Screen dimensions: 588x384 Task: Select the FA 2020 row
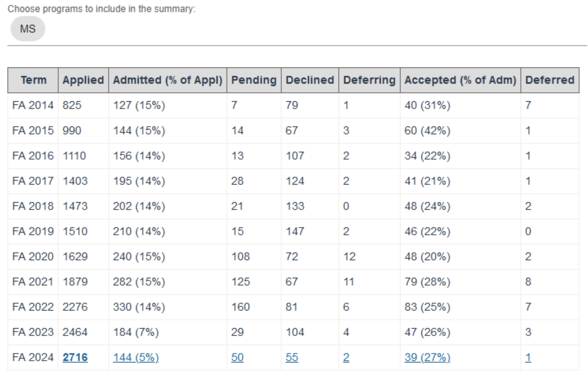pyautogui.click(x=33, y=256)
